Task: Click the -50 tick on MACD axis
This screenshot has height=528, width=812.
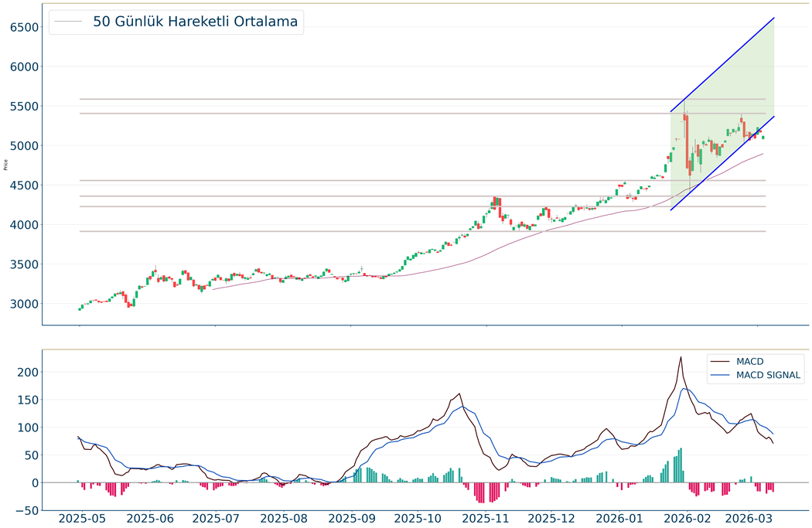Action: (x=27, y=510)
